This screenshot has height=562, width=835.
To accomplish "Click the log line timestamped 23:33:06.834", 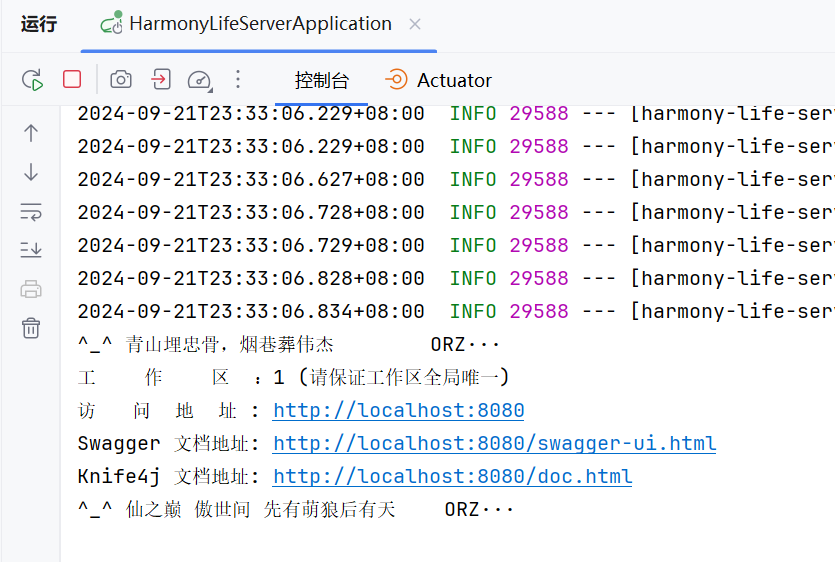I will tap(456, 312).
